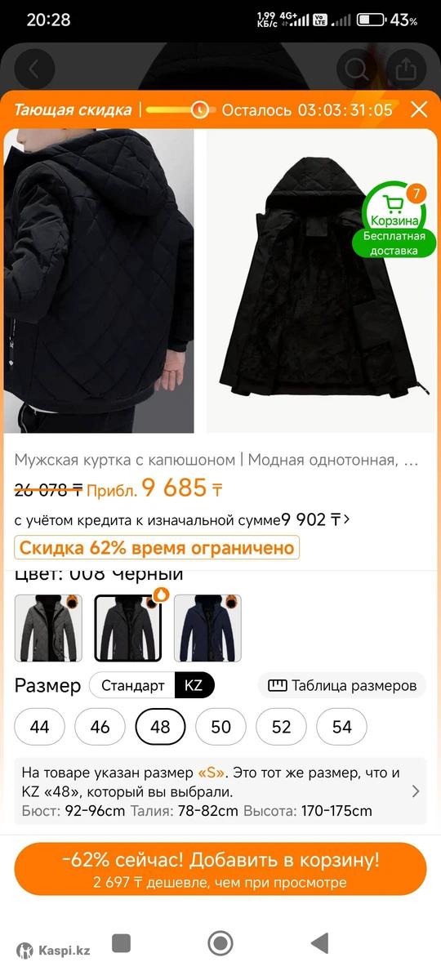Open the Корзина cart icon

[x=394, y=207]
